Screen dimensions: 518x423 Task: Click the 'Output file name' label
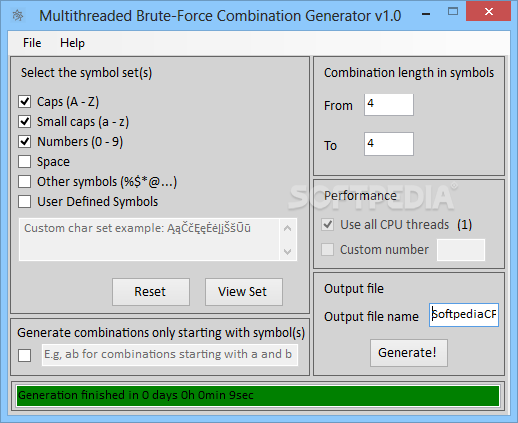[x=371, y=316]
